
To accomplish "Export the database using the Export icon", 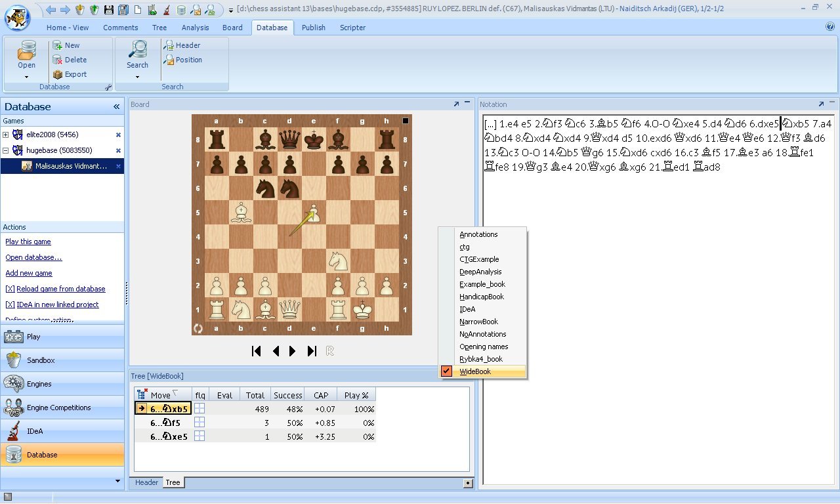I will [x=73, y=73].
